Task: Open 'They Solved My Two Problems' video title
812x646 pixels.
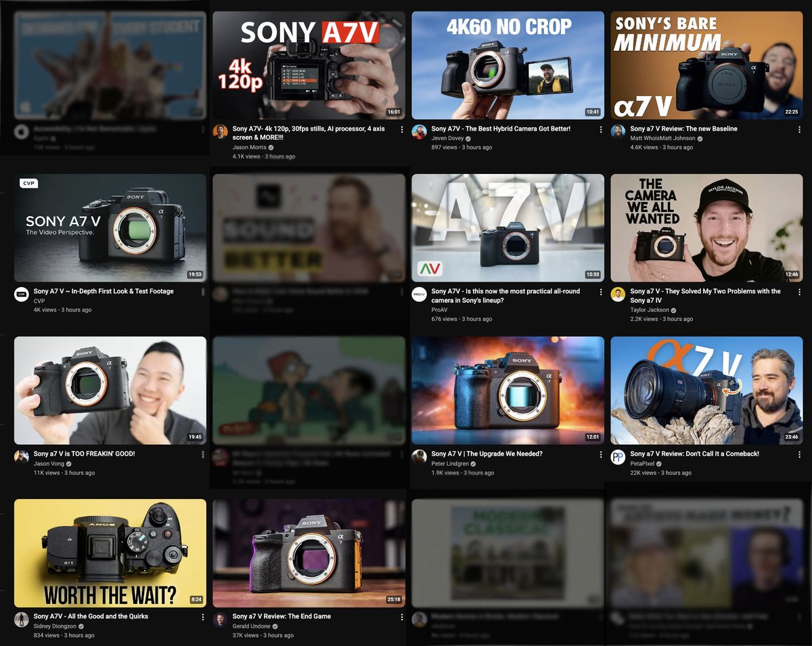Action: pos(705,295)
